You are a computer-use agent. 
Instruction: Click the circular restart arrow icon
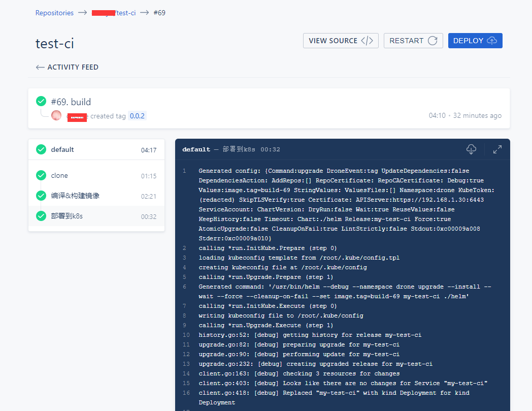tap(433, 41)
